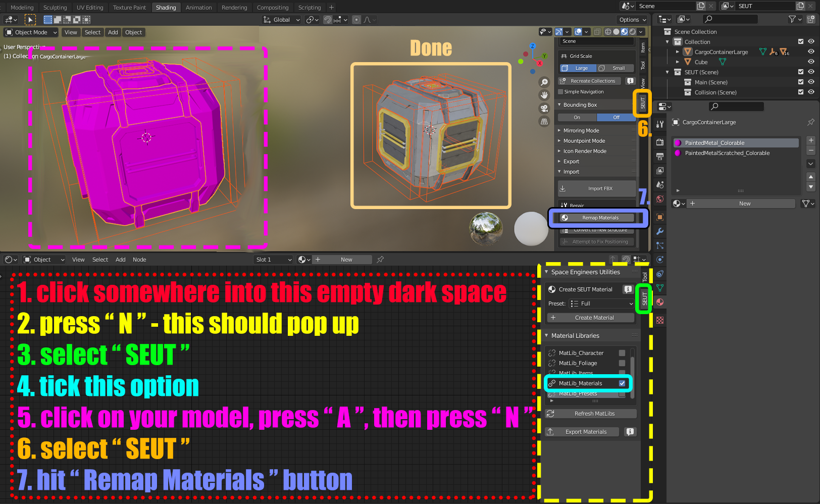The height and width of the screenshot is (504, 820).
Task: Open the Object Constraint properties tab
Action: (660, 274)
